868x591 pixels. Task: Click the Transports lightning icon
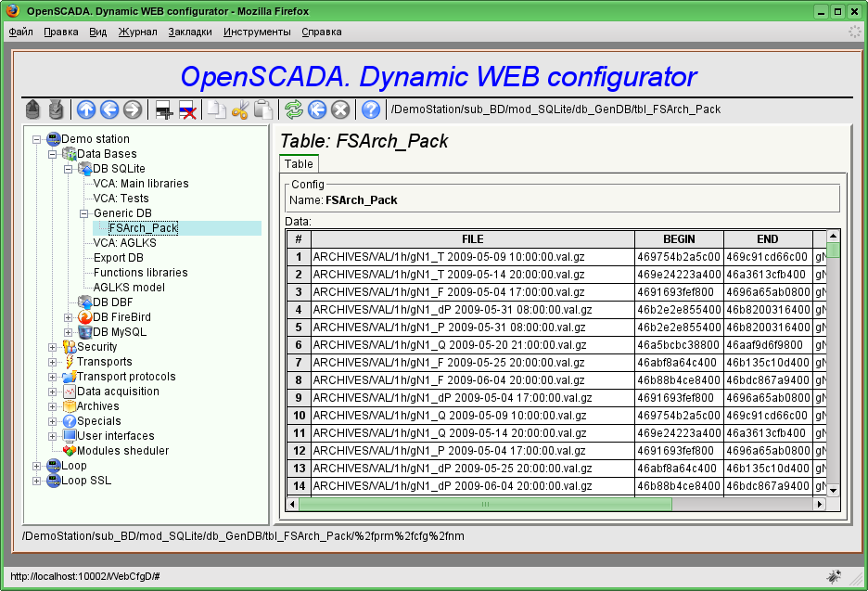[70, 362]
